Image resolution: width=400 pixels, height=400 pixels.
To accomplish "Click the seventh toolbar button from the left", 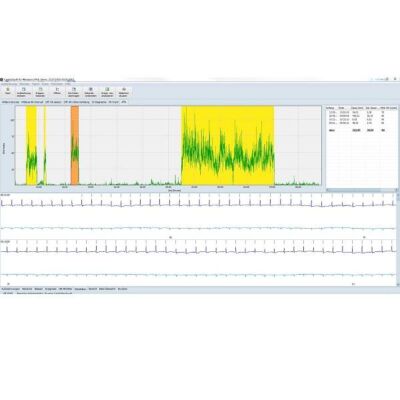I will 107,91.
